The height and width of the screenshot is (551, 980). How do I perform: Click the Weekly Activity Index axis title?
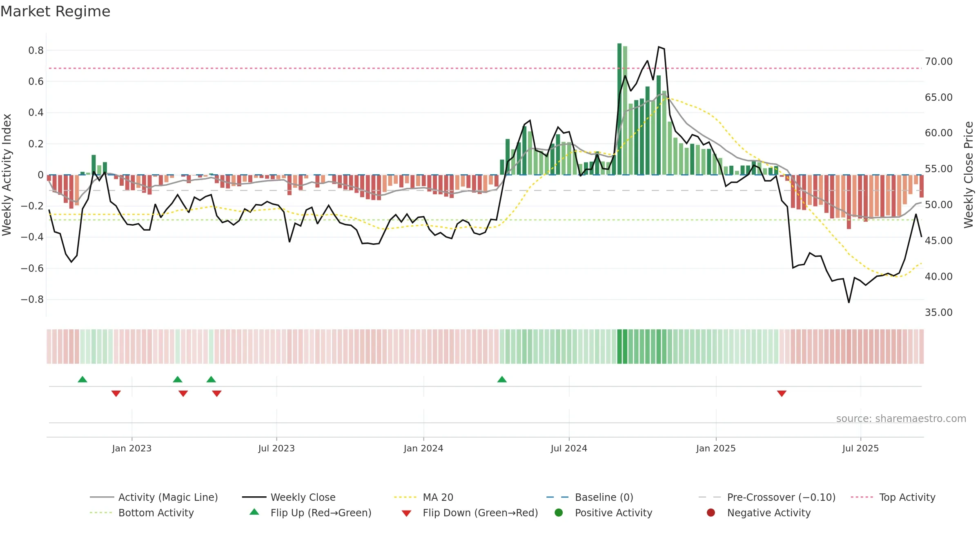pos(7,175)
